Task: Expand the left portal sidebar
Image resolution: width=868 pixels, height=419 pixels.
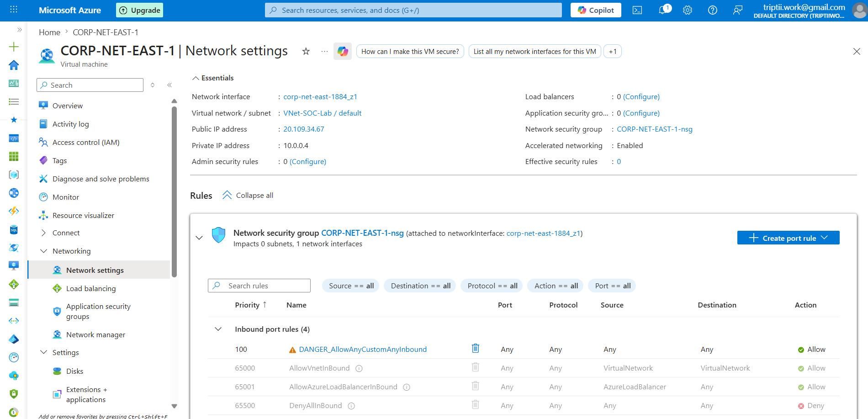Action: coord(20,30)
